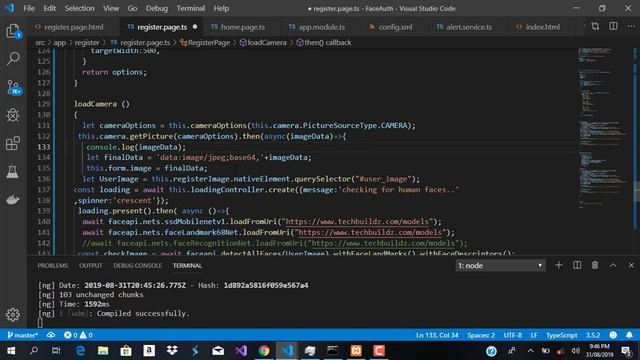Screen dimensions: 640x360
Task: Open the Docker whale view
Action: pos(13,200)
